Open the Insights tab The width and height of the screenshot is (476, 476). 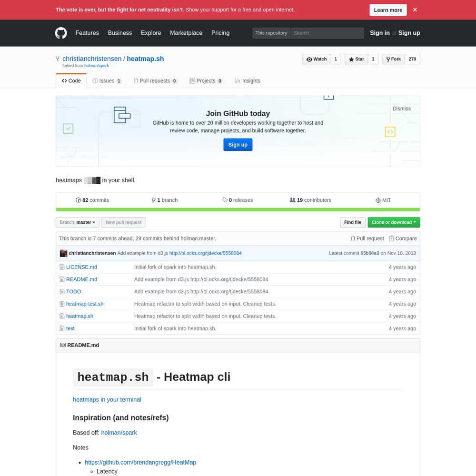[248, 81]
